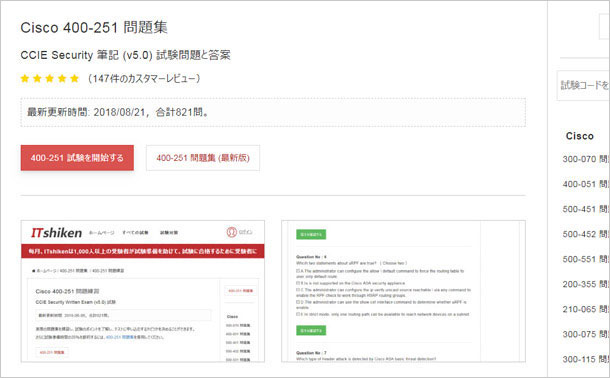Open the 500-551 問題集 sidebar link

pos(585,259)
